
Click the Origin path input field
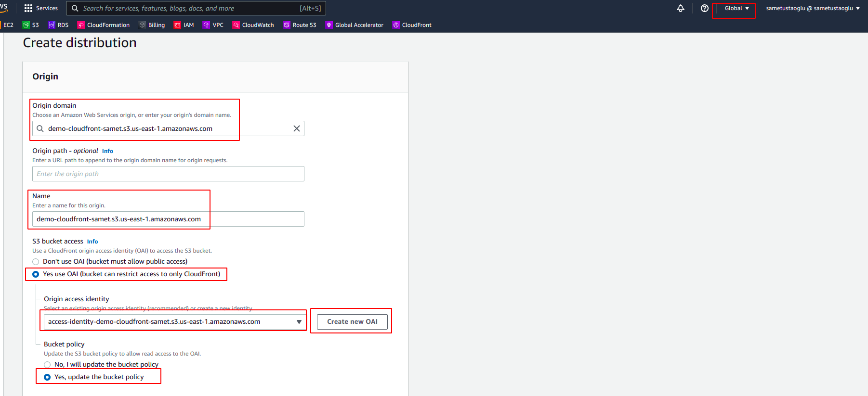(168, 174)
